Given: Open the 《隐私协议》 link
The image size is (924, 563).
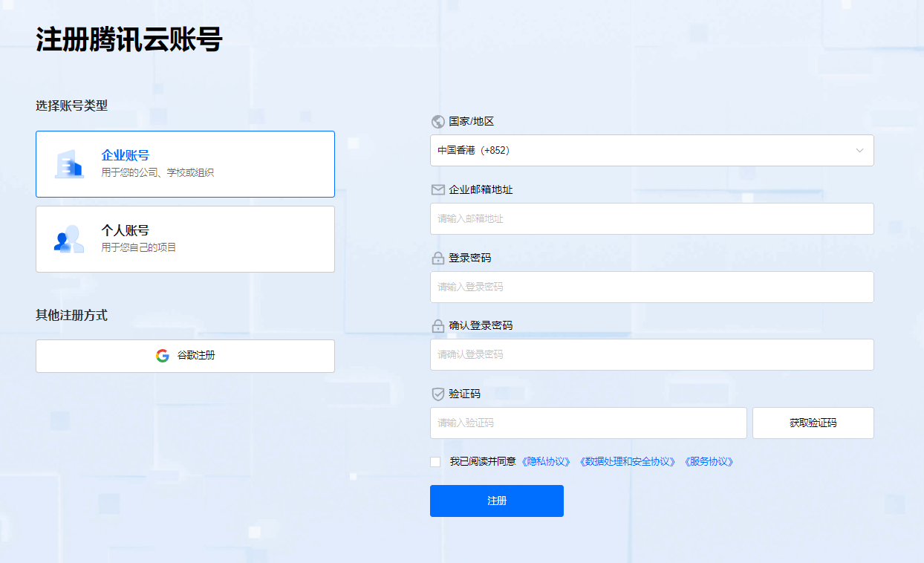Looking at the screenshot, I should click(547, 461).
